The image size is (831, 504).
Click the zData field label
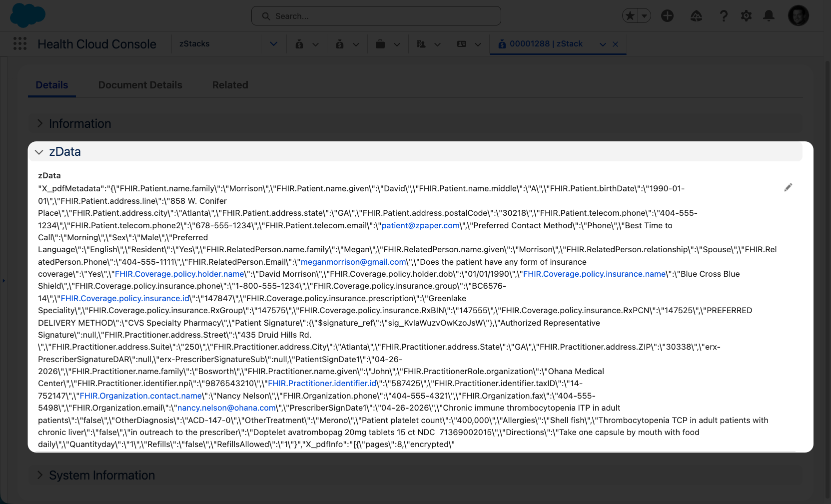[x=49, y=175]
